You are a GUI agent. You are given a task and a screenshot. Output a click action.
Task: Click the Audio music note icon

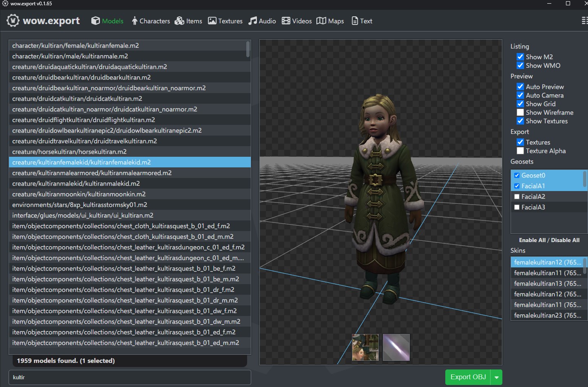[253, 21]
